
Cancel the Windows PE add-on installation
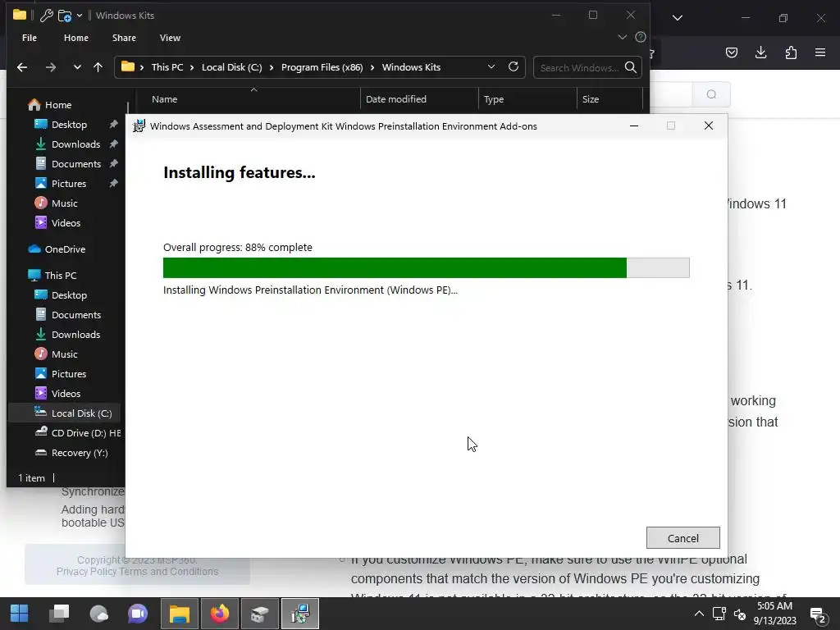click(682, 538)
